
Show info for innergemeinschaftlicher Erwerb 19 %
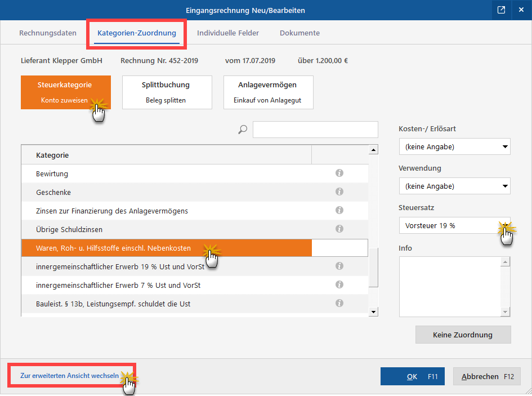tap(339, 266)
